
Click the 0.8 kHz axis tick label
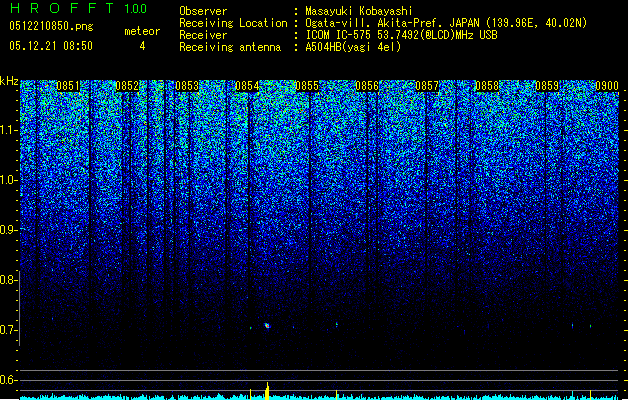pyautogui.click(x=8, y=280)
